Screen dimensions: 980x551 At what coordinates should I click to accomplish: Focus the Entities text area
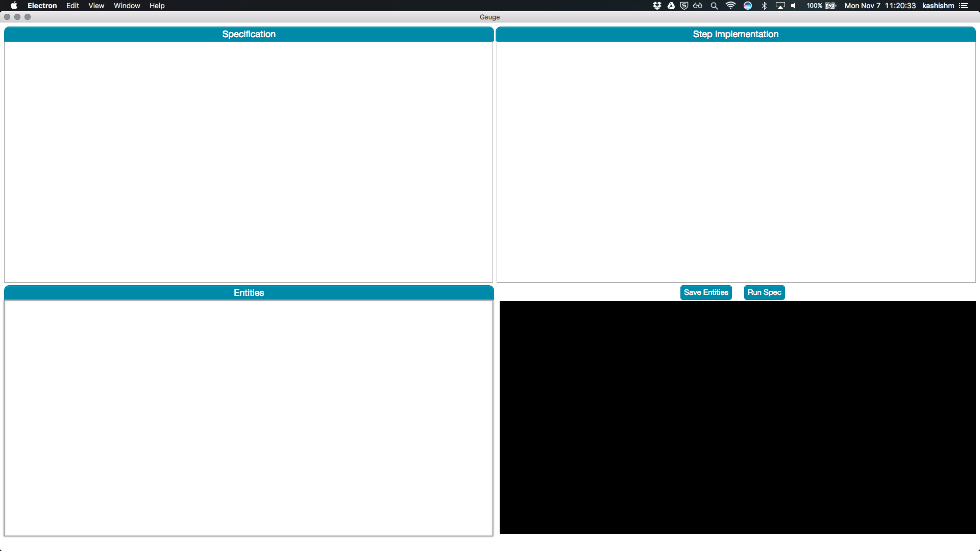click(x=249, y=418)
